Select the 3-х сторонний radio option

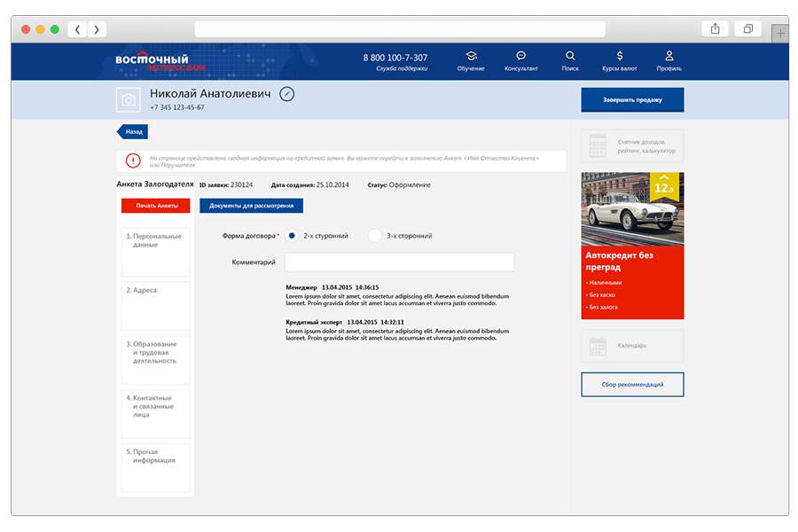click(375, 236)
